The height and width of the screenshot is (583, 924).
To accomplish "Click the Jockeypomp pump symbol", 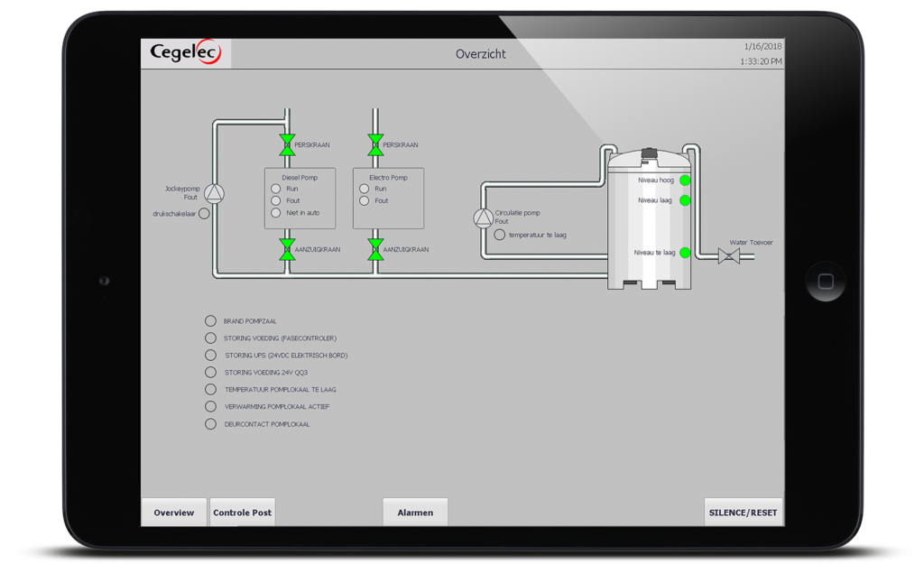I will click(x=214, y=193).
